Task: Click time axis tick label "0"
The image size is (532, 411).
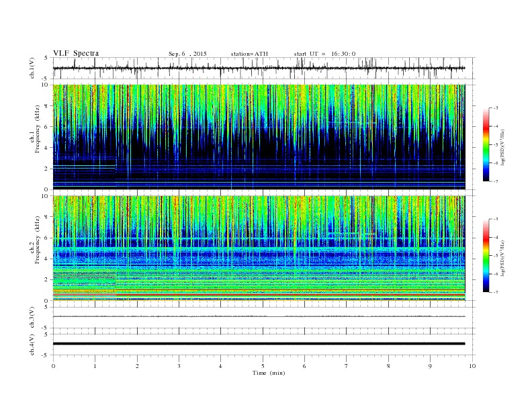Action: coord(53,366)
